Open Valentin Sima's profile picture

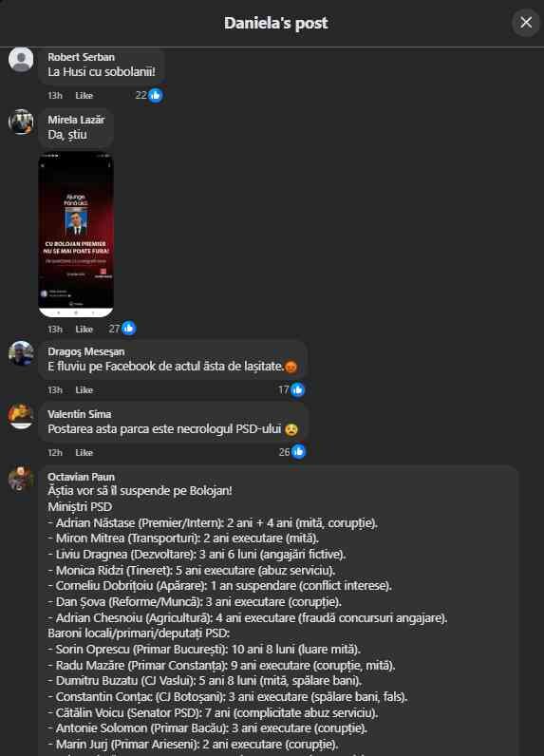pos(21,416)
